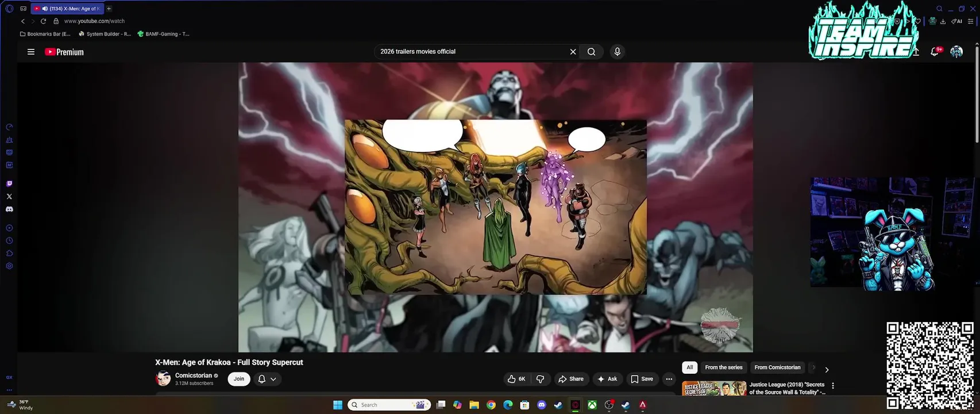
Task: Open the GX Control sidebar icon
Action: (x=9, y=127)
